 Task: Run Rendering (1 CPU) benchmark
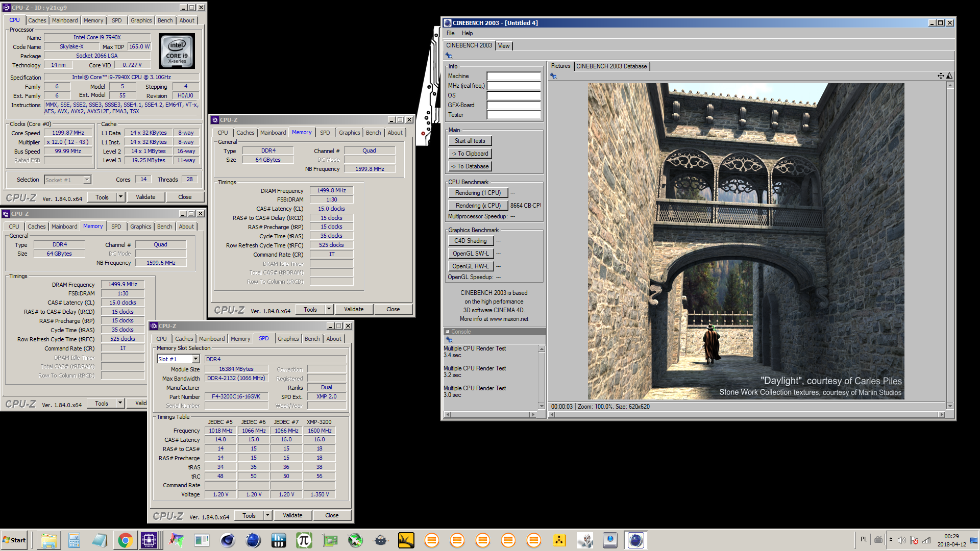coord(478,193)
